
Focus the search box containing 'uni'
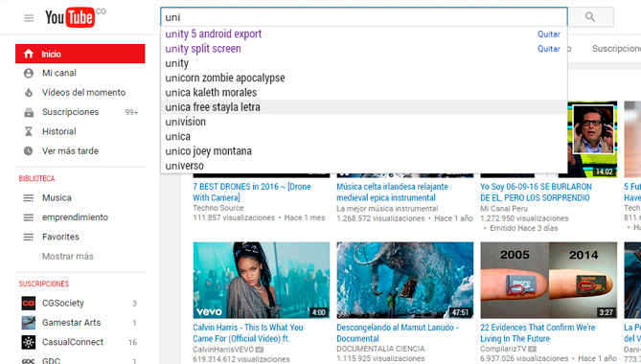pyautogui.click(x=364, y=17)
